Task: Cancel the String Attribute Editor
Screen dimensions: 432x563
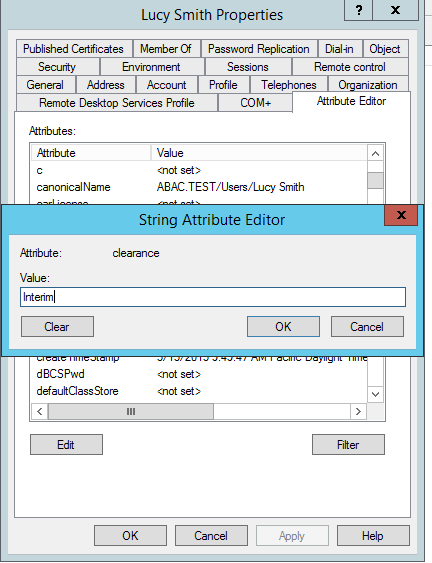Action: pos(367,327)
